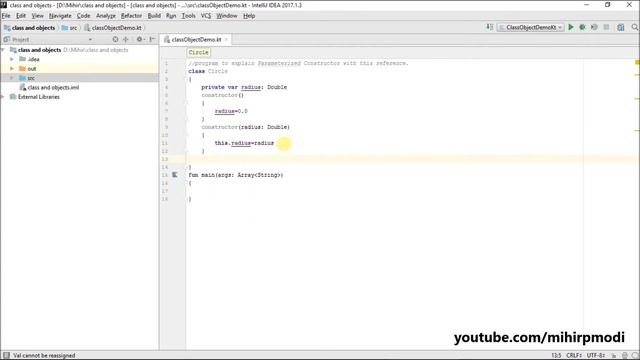Open the View menu
The image size is (640, 360).
pyautogui.click(x=38, y=16)
